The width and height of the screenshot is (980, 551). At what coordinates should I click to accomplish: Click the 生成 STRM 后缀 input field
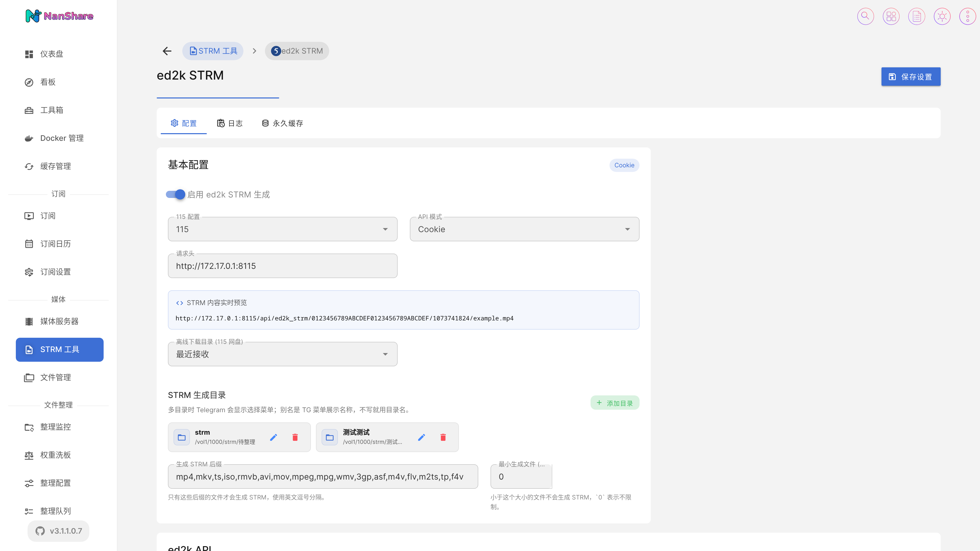323,477
